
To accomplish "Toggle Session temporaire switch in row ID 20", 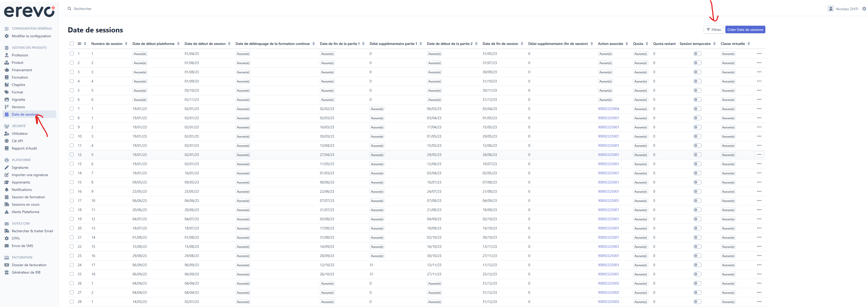I will [x=698, y=228].
